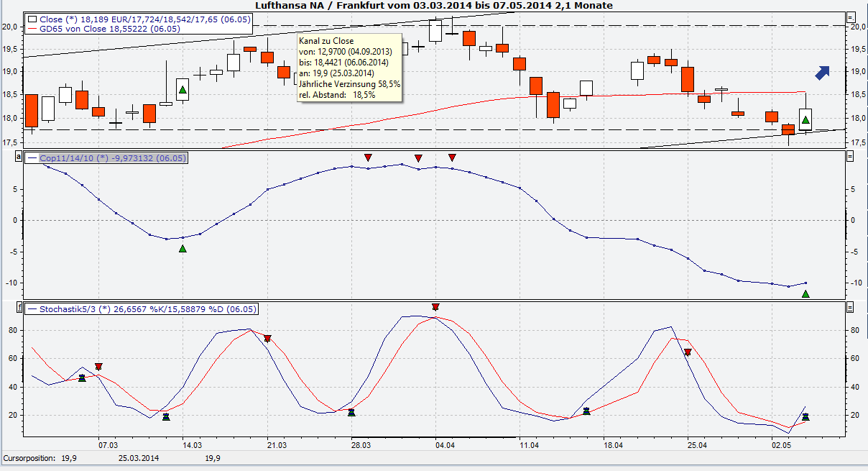The image size is (868, 471).
Task: Click the 25.03.2014 date in status bar
Action: (x=139, y=457)
